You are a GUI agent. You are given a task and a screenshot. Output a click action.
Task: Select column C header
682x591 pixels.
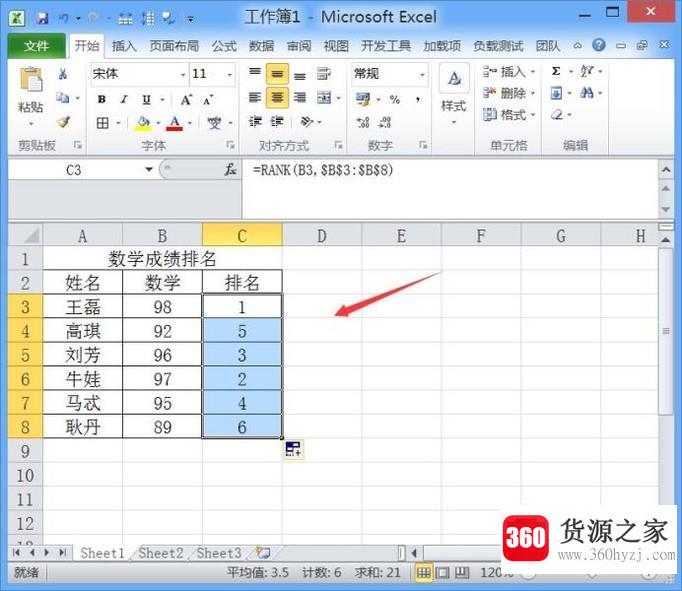tap(242, 235)
